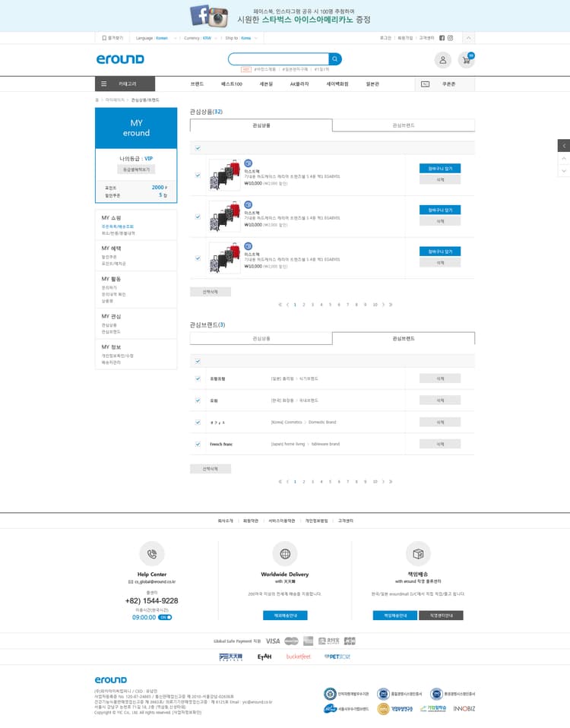Screen dimensions: 570x728
Task: Click the bookmark 즐겨찾기 icon in the utility bar
Action: 104,38
